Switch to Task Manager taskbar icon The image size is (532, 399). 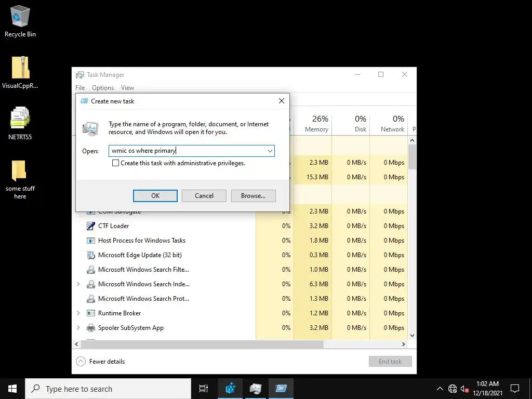(x=256, y=389)
